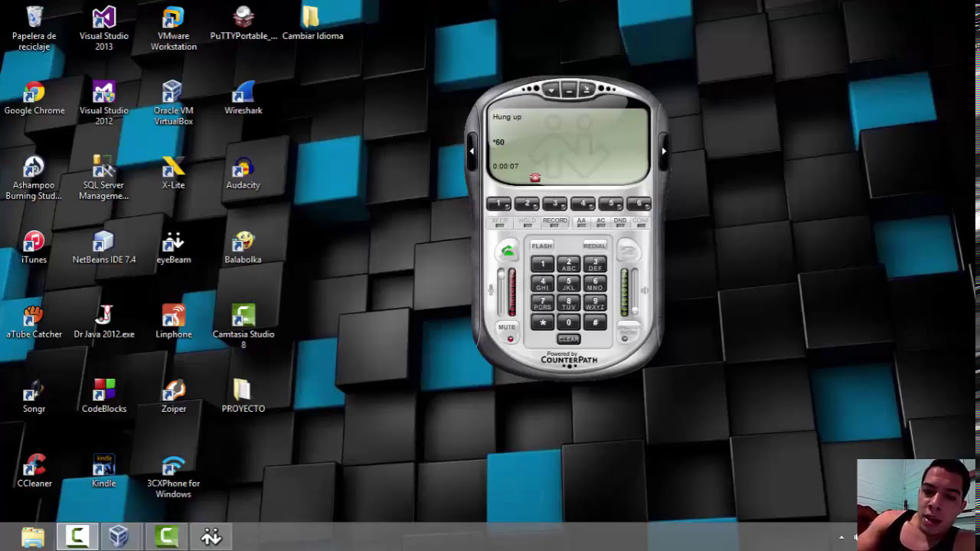Select the PROYECTO folder on desktop
This screenshot has width=980, height=551.
point(243,396)
